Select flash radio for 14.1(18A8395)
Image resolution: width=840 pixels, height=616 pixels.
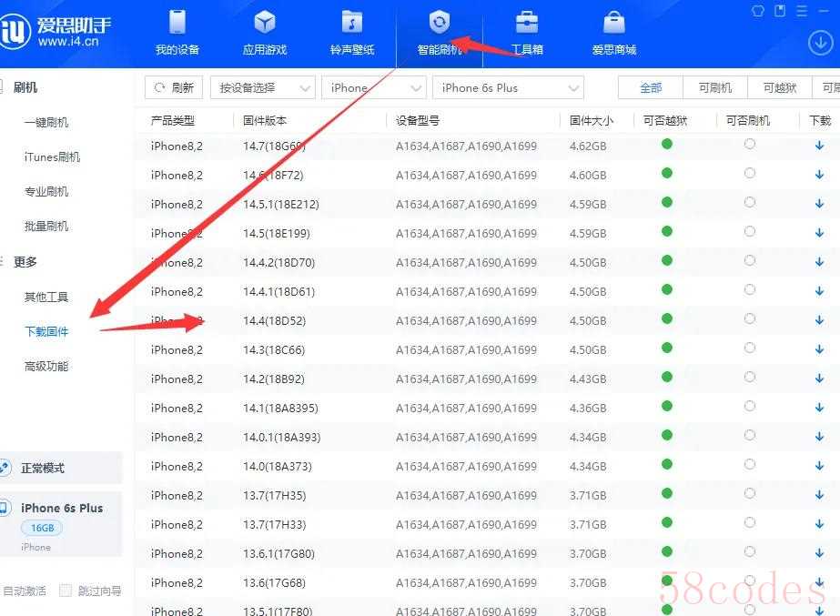point(750,406)
